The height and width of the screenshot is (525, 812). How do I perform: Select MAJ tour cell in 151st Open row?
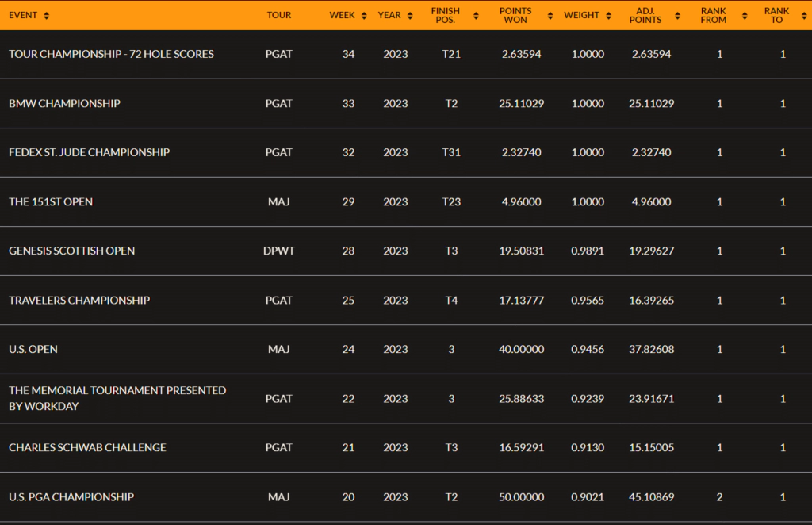click(x=278, y=201)
